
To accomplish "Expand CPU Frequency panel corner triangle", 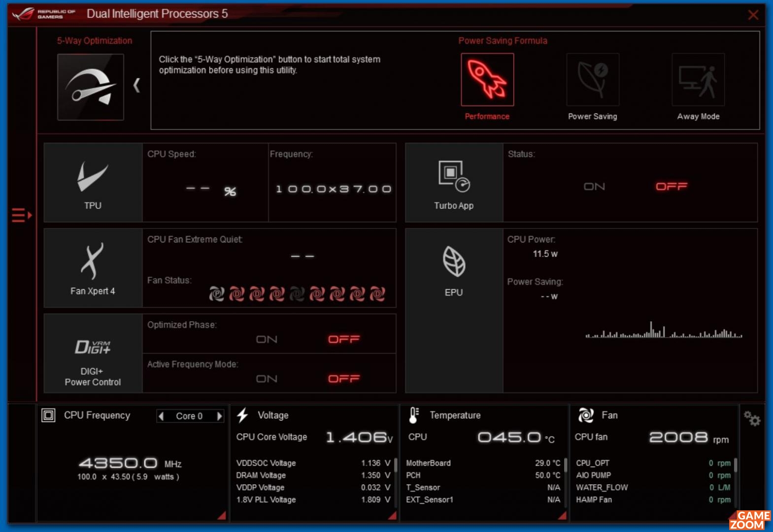I will point(223,516).
